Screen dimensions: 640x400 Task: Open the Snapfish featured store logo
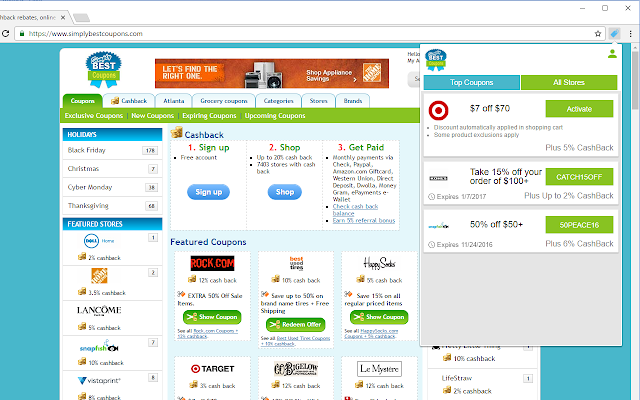(x=99, y=347)
